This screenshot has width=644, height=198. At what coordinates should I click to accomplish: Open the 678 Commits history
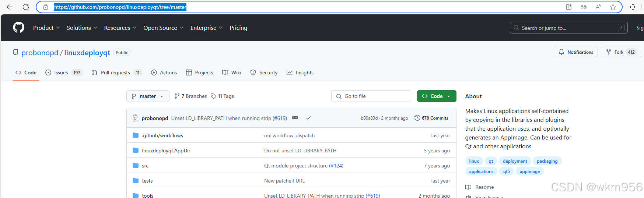[431, 118]
